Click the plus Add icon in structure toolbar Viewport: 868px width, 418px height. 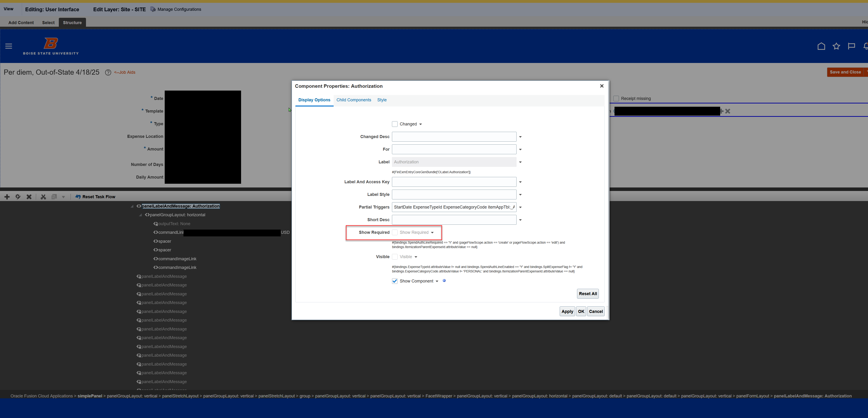[x=7, y=197]
